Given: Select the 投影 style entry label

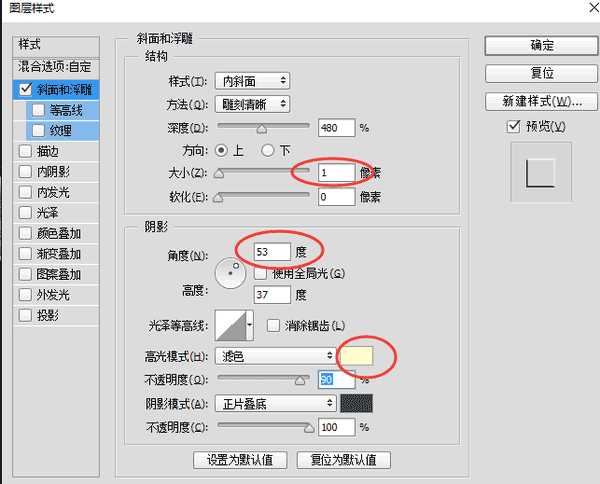Looking at the screenshot, I should click(x=47, y=315).
